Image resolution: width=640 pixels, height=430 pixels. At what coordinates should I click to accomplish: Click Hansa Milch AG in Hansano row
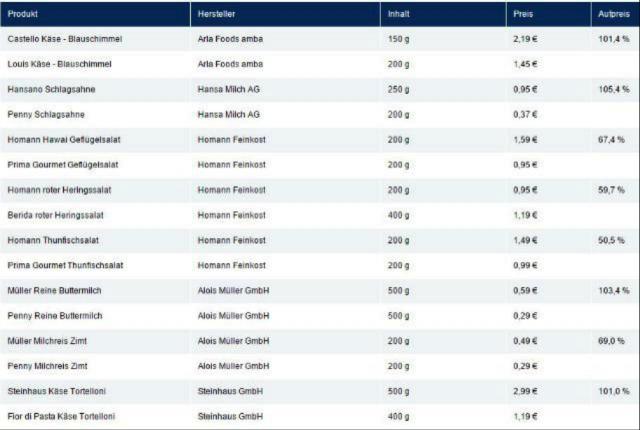pos(229,89)
